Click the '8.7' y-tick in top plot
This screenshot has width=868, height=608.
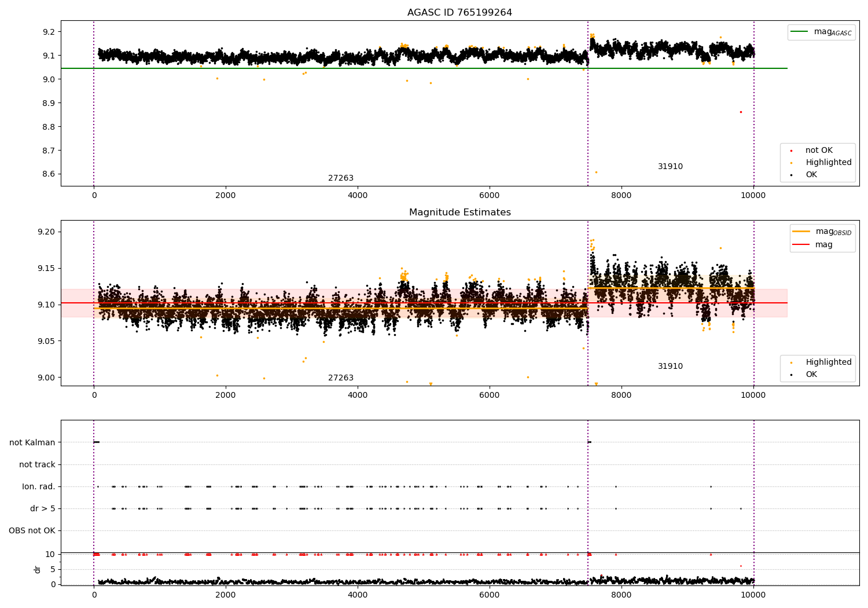(49, 151)
